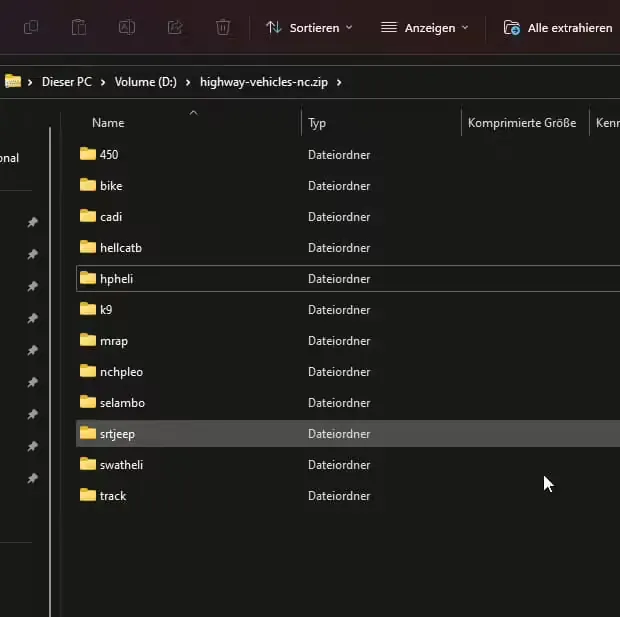
Task: Click the Copy icon in toolbar
Action: tap(31, 27)
